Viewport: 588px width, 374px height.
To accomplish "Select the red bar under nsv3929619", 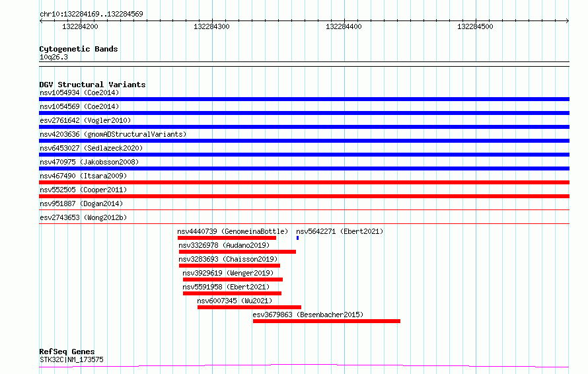I will pos(233,280).
